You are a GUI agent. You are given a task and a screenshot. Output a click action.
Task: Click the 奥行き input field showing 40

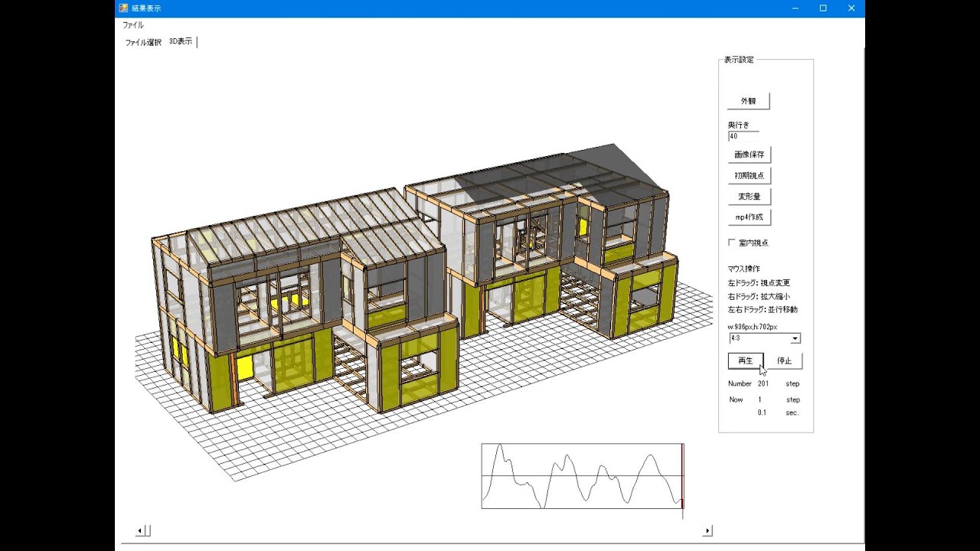(743, 136)
